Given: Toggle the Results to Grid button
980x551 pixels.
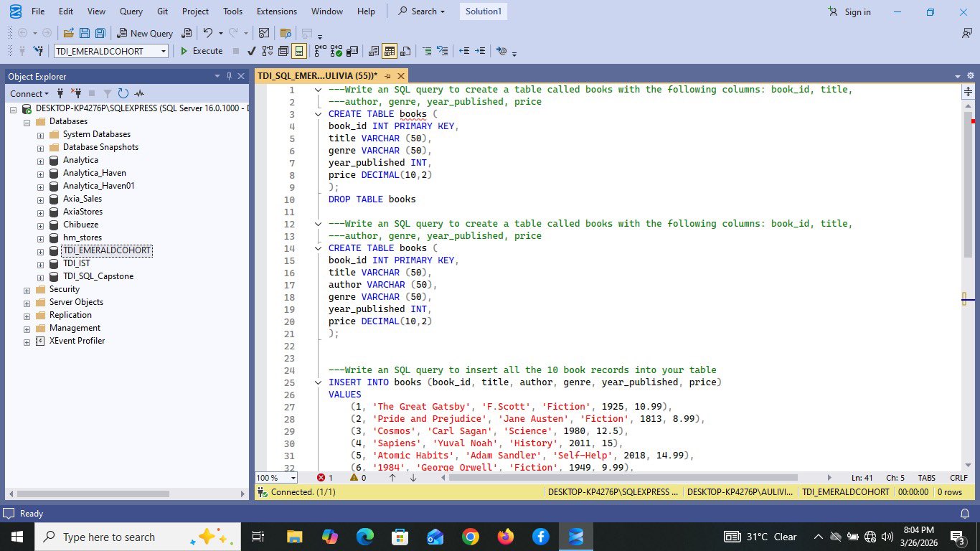Looking at the screenshot, I should tap(390, 51).
